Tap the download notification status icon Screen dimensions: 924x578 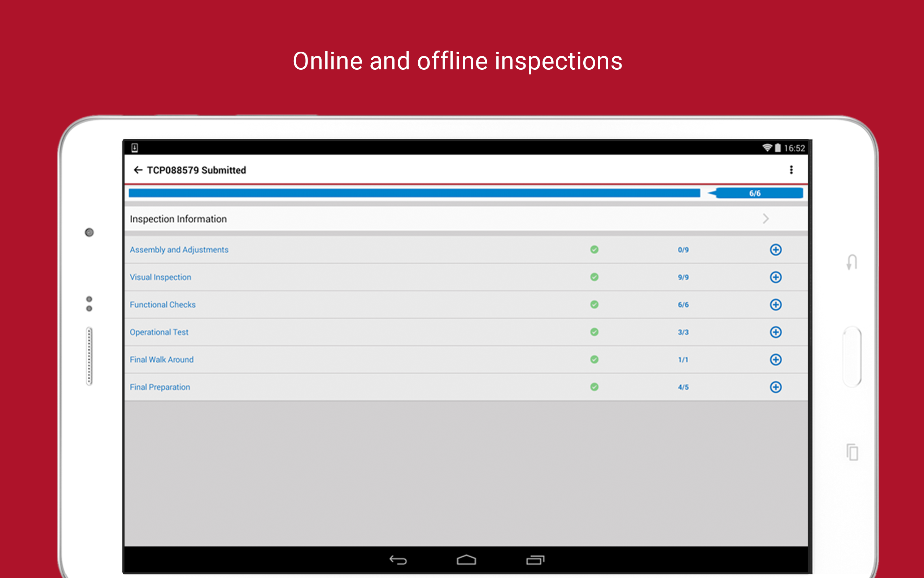[x=134, y=147]
